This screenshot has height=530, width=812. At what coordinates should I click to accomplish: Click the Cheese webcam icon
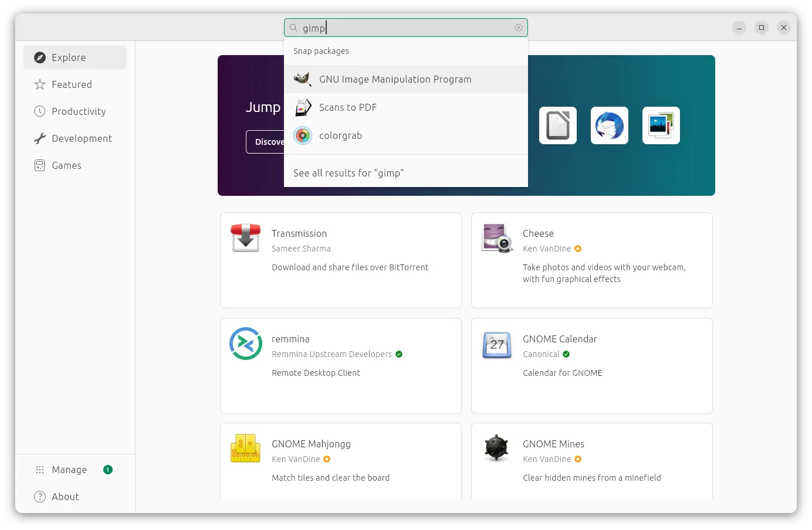tap(497, 238)
